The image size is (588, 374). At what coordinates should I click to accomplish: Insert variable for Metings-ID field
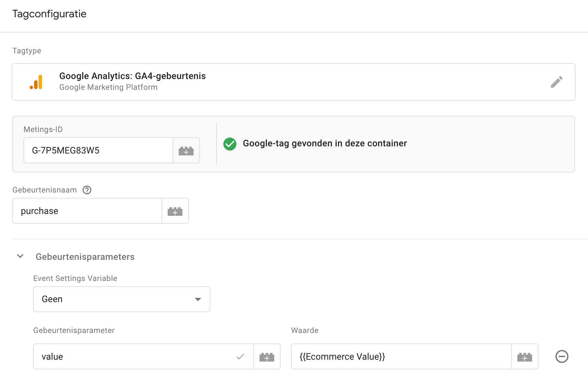186,151
